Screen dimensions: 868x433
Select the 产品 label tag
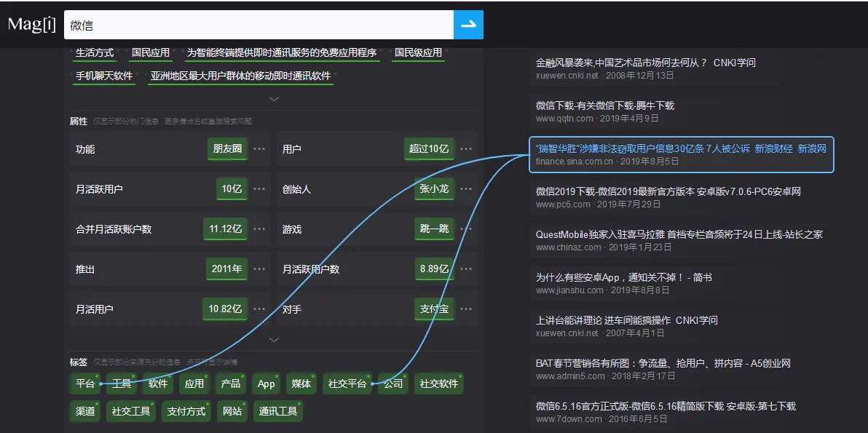pos(230,384)
